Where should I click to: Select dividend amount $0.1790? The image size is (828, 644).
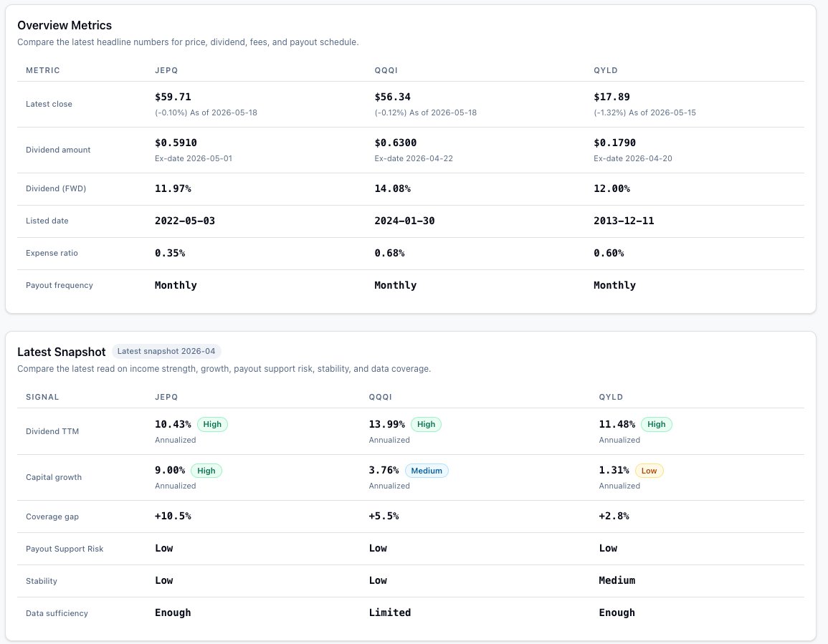pos(614,143)
